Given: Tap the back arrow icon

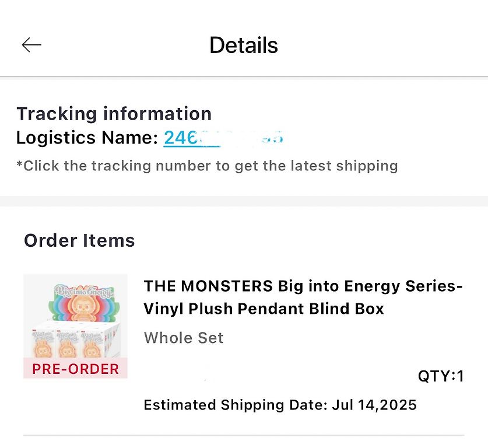Looking at the screenshot, I should pos(31,45).
